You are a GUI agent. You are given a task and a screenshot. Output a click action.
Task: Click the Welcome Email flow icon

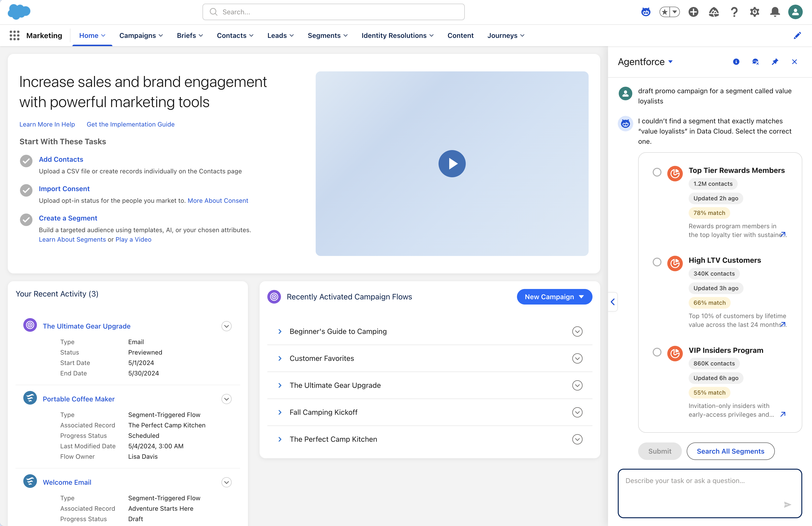30,481
